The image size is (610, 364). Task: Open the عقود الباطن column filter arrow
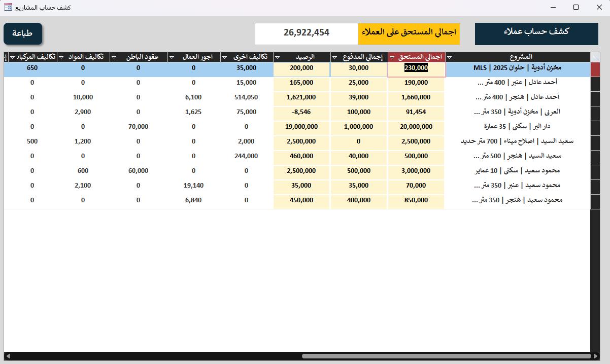(x=114, y=57)
